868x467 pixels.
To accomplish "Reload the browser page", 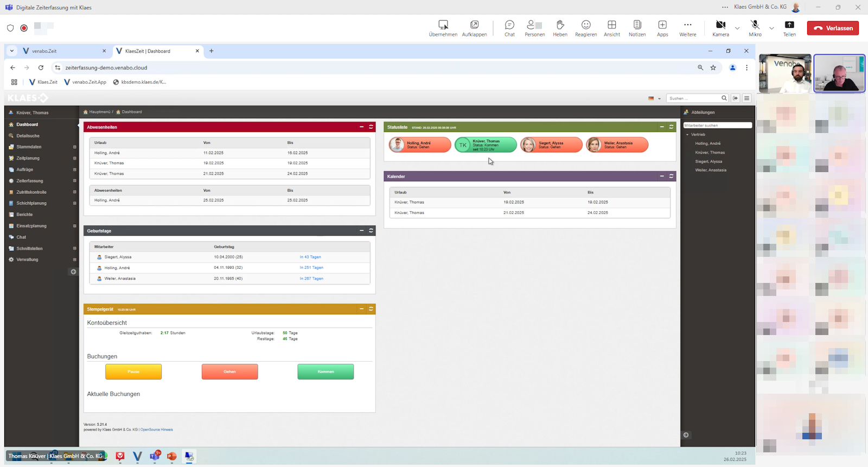I will pyautogui.click(x=41, y=68).
